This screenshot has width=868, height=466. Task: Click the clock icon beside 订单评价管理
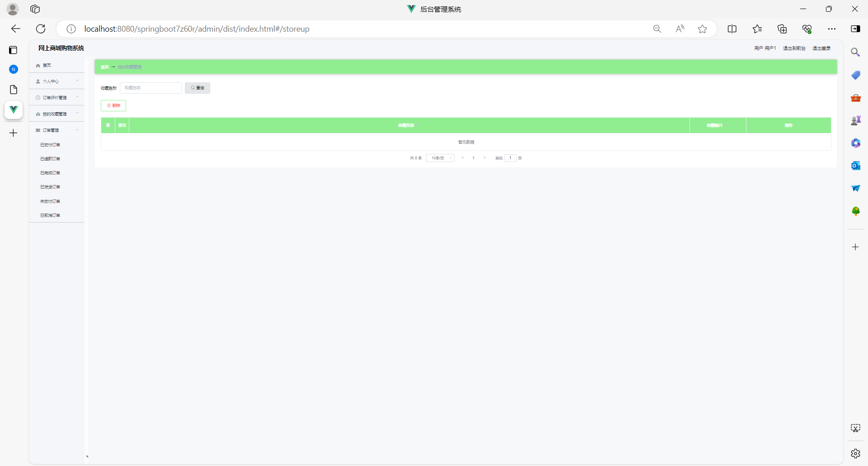coord(38,97)
